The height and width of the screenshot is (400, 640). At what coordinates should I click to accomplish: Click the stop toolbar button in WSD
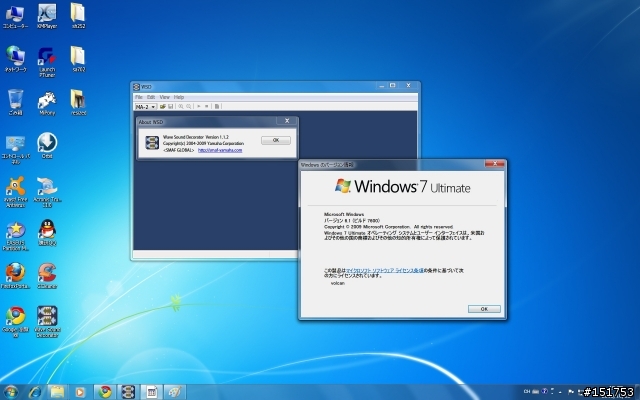click(x=207, y=107)
